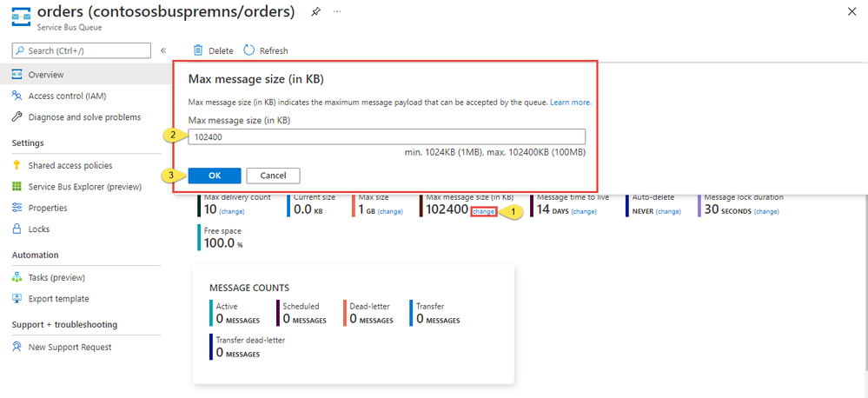The height and width of the screenshot is (398, 868).
Task: Click the Dead-letter 0 MESSAGES count
Action: click(372, 319)
